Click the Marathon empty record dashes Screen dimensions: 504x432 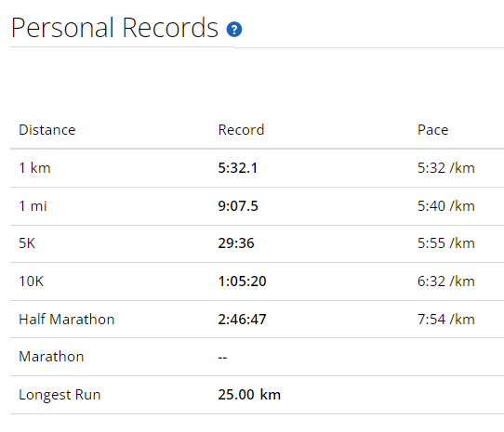pyautogui.click(x=222, y=357)
